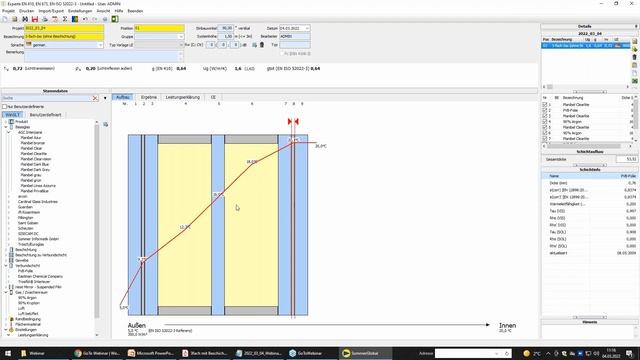The image size is (640, 360).
Task: Switch to the Leistungserklärung tab
Action: [x=182, y=97]
